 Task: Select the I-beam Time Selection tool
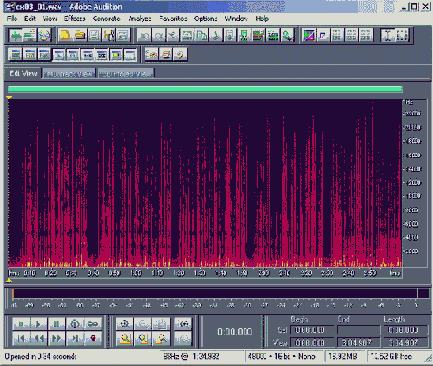[388, 35]
